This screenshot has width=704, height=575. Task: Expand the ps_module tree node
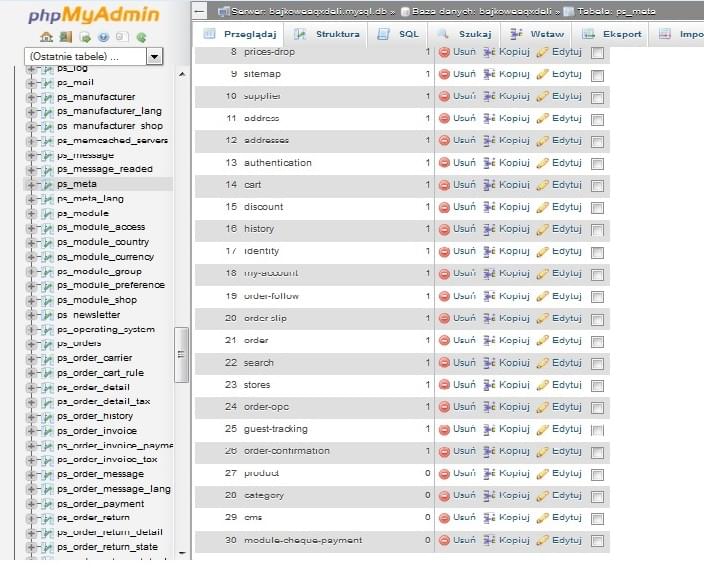coord(32,213)
